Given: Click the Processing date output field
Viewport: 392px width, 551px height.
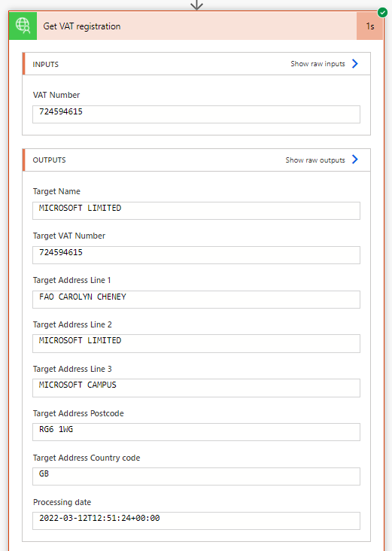Looking at the screenshot, I should coord(196,521).
